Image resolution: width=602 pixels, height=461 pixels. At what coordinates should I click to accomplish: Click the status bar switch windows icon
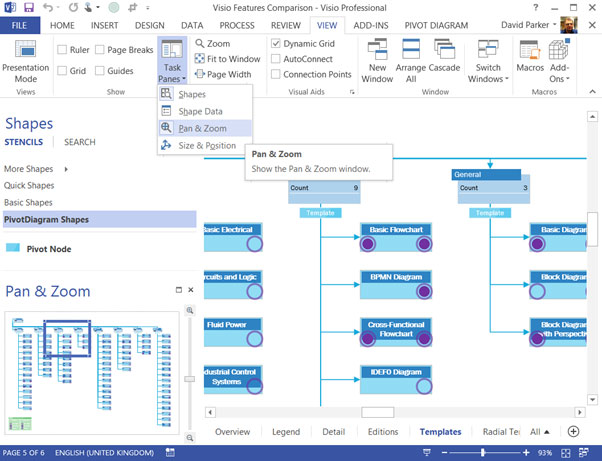(584, 453)
